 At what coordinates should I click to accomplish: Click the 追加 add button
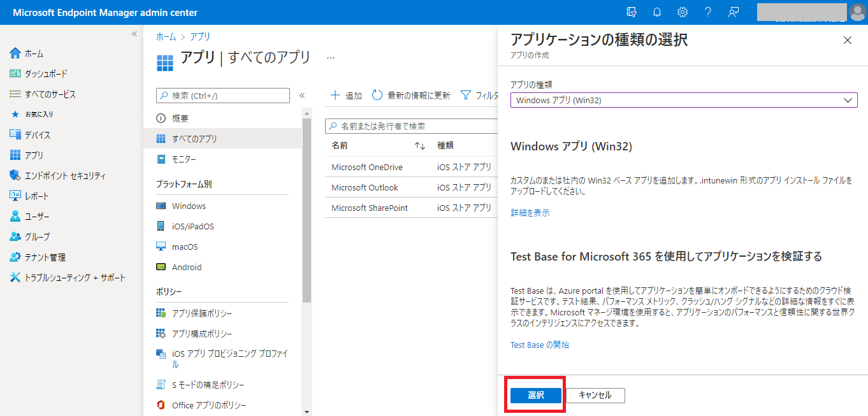[346, 96]
